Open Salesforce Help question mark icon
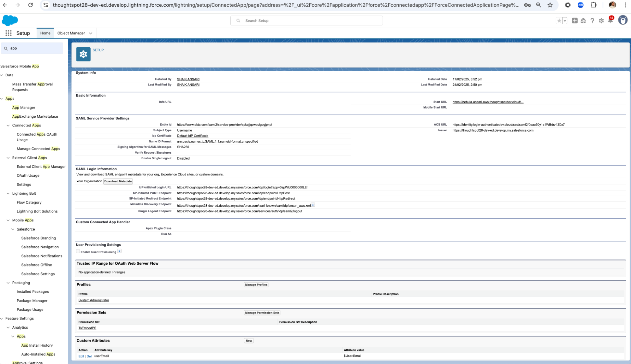 592,20
